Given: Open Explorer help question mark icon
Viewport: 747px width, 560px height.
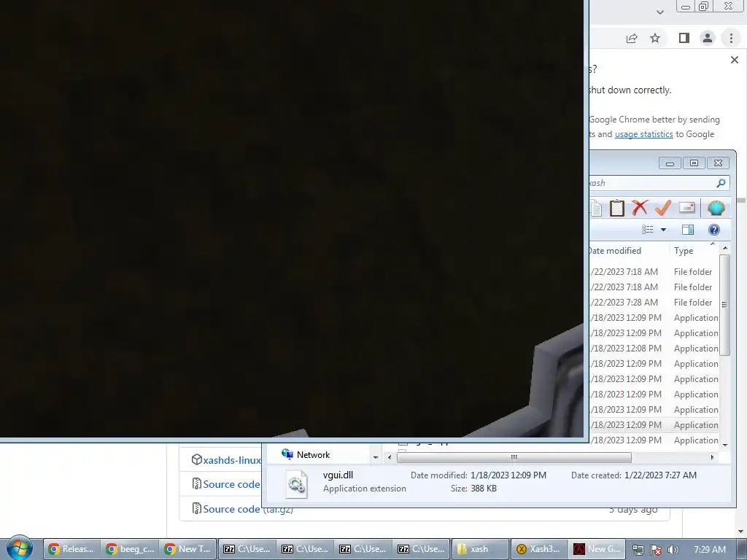Looking at the screenshot, I should [713, 230].
